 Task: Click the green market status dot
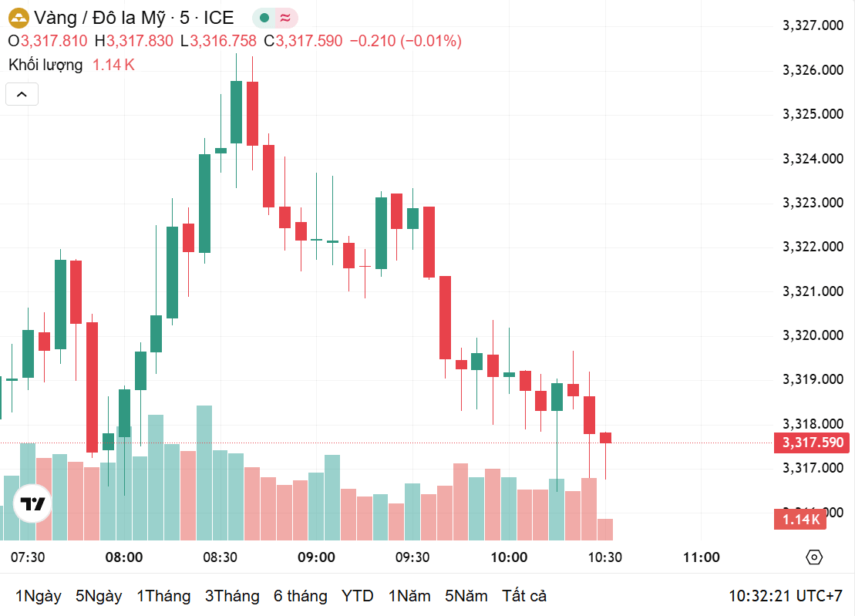pyautogui.click(x=264, y=18)
